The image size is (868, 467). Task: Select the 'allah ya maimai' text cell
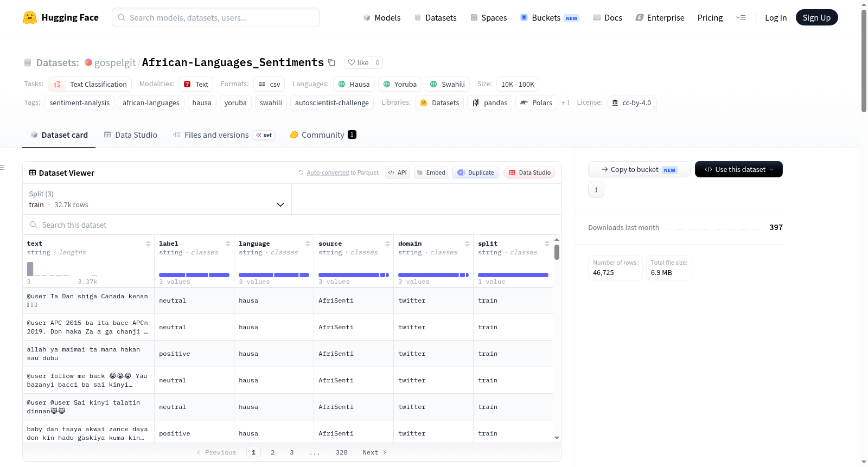pyautogui.click(x=88, y=354)
